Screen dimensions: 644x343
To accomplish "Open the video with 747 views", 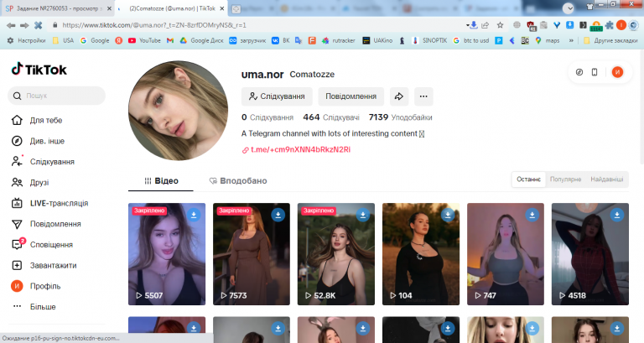I will (x=505, y=254).
